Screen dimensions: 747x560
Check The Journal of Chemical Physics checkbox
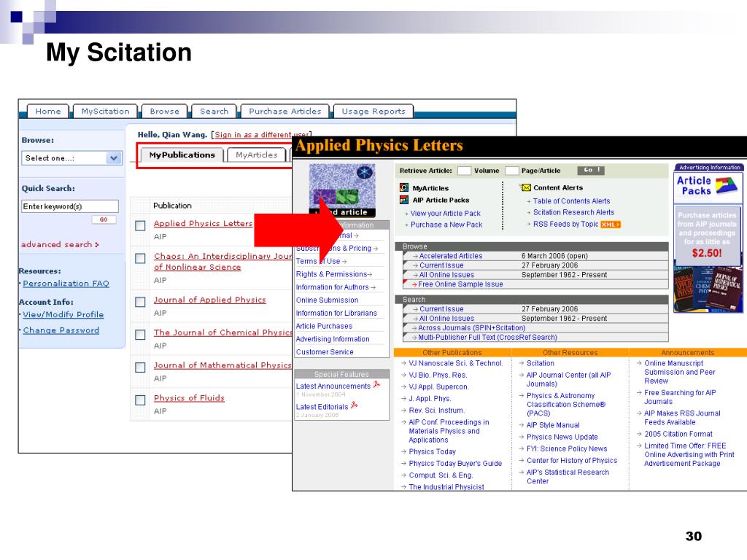pos(140,335)
